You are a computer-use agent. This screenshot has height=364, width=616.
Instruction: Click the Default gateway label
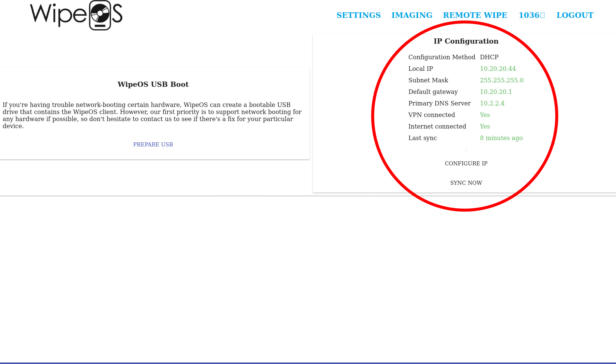pos(433,92)
